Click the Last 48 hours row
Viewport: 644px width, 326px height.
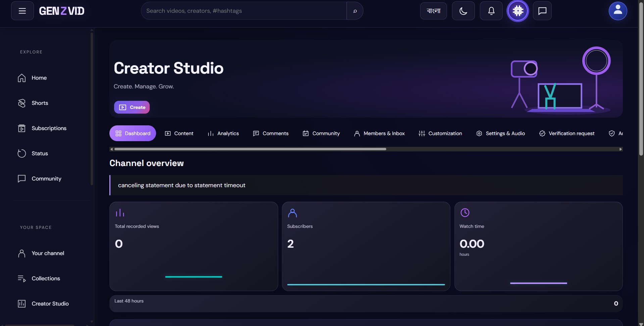tap(366, 303)
